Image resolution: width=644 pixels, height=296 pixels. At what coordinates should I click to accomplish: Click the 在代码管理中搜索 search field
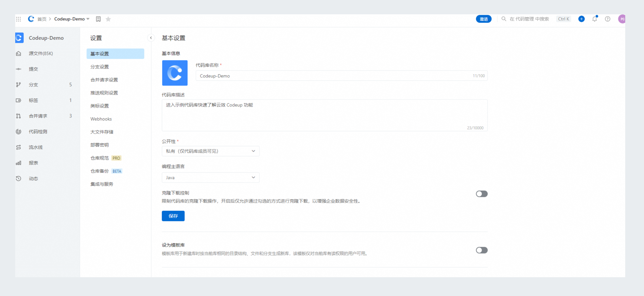point(529,19)
